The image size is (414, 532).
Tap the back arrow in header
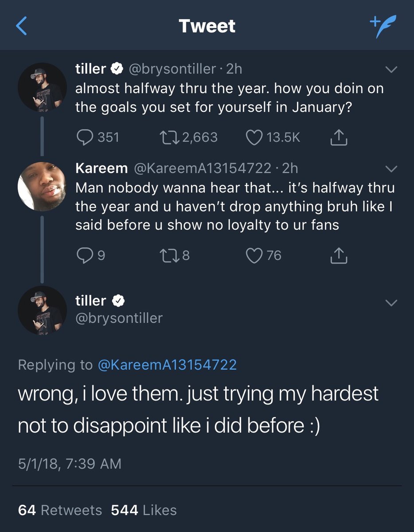point(21,26)
